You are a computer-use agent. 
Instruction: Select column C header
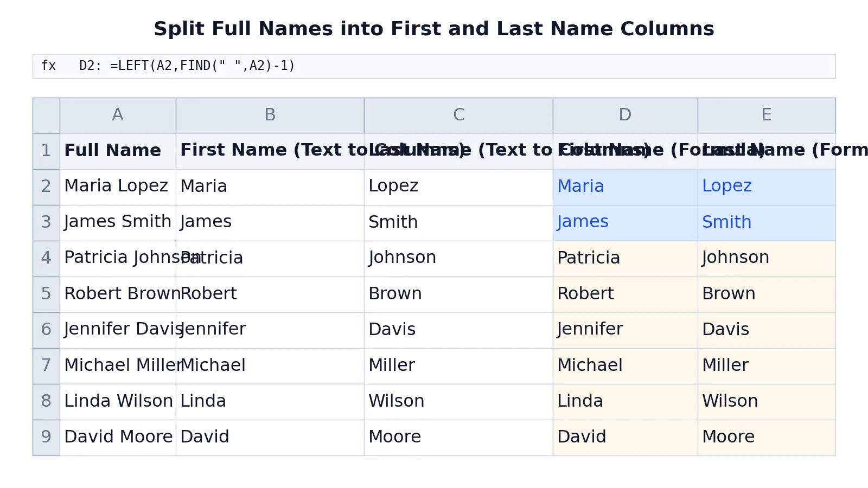click(458, 115)
